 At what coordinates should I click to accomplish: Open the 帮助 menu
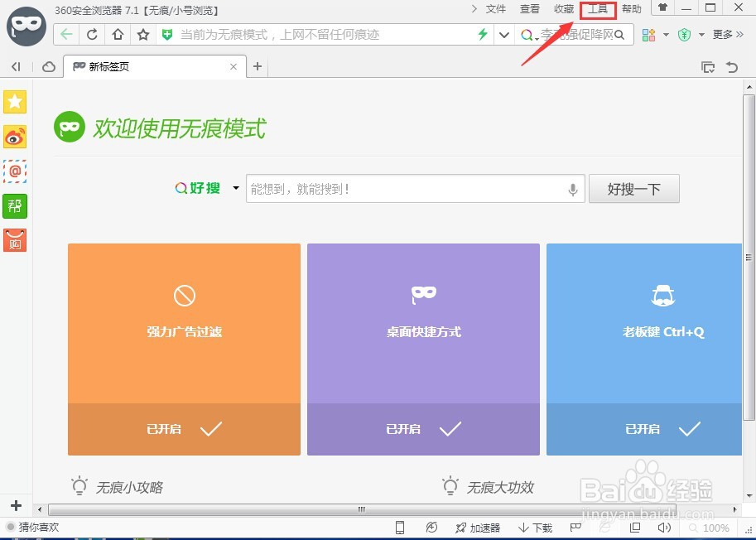click(x=632, y=8)
